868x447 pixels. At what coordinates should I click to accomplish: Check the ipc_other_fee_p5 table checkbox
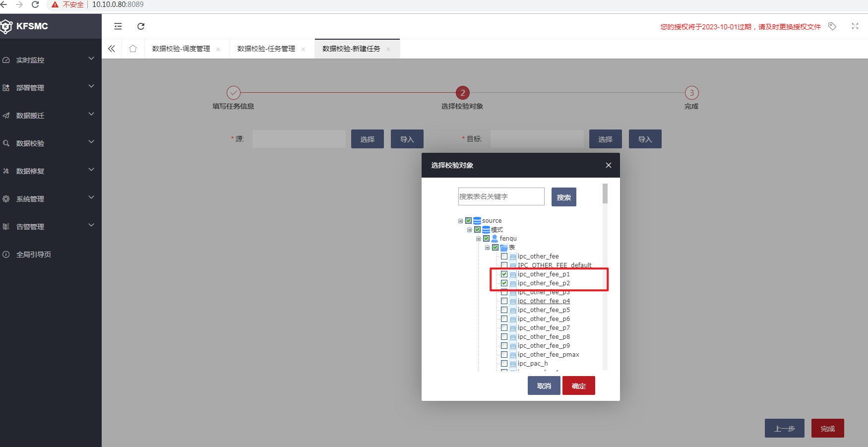pos(504,310)
